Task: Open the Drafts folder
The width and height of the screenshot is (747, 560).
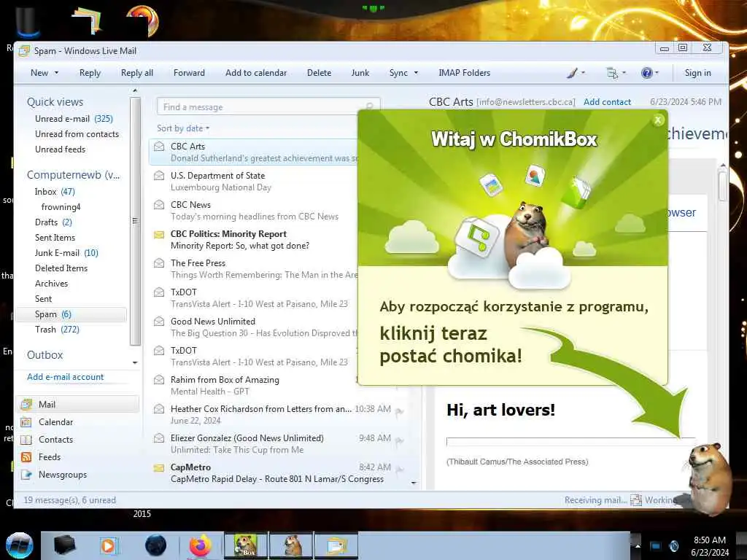Action: [x=53, y=222]
